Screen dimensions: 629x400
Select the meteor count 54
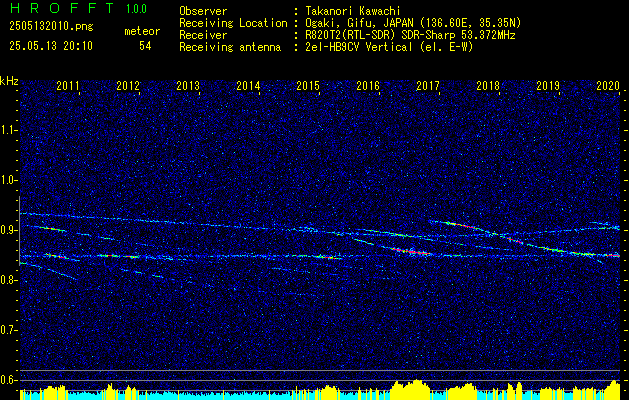coord(145,46)
